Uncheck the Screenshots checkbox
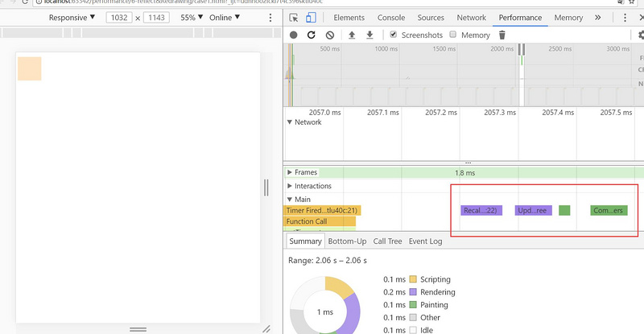 click(393, 35)
